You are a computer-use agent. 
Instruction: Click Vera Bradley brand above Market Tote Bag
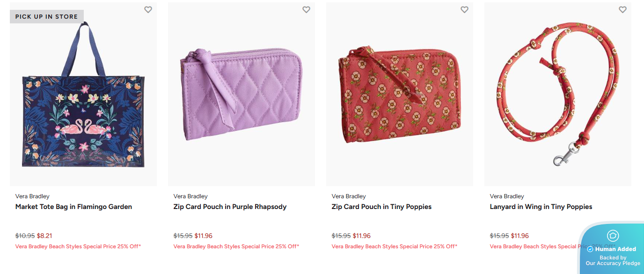click(32, 196)
